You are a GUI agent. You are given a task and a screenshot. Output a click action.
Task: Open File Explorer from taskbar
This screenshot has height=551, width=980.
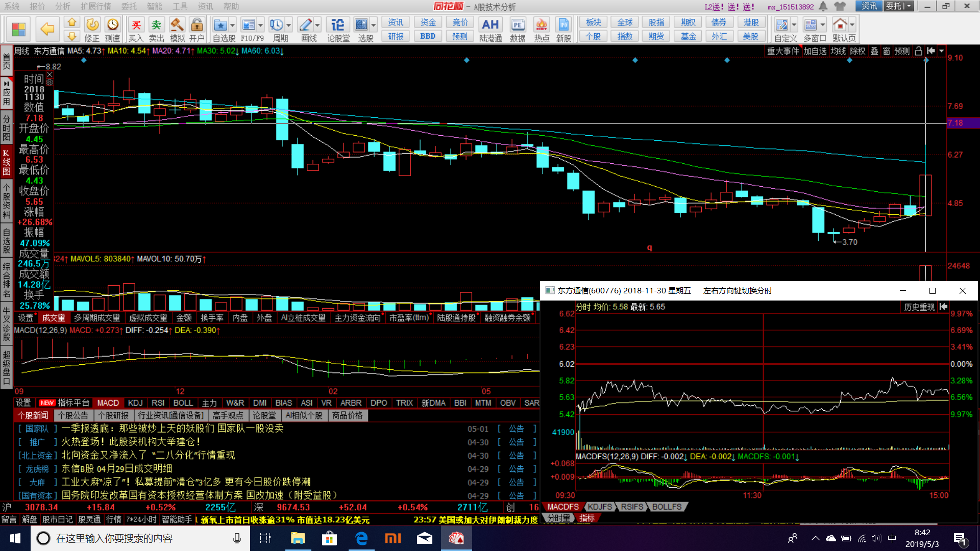click(x=298, y=538)
